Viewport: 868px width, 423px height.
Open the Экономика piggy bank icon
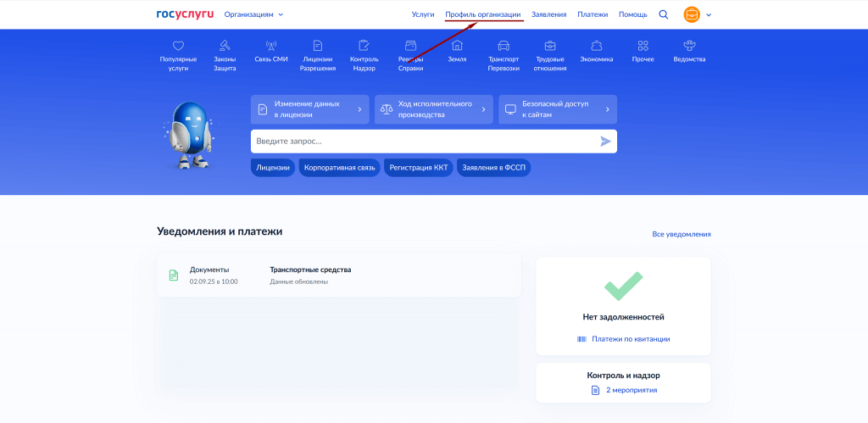coord(597,46)
